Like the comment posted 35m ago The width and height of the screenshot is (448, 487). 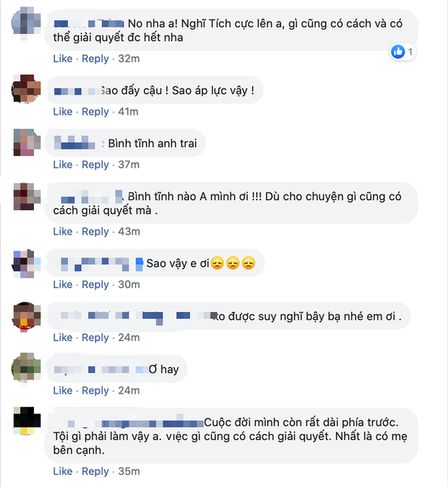[x=63, y=471]
